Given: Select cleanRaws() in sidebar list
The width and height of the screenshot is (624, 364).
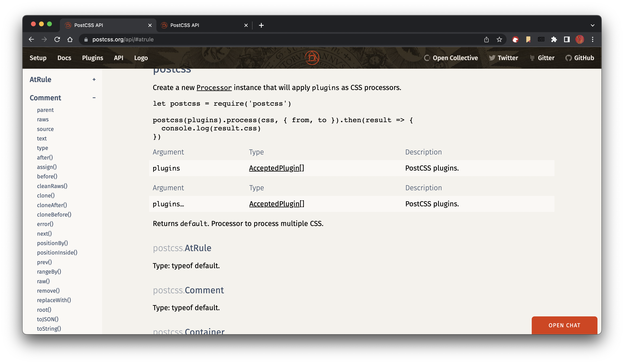Looking at the screenshot, I should (52, 186).
